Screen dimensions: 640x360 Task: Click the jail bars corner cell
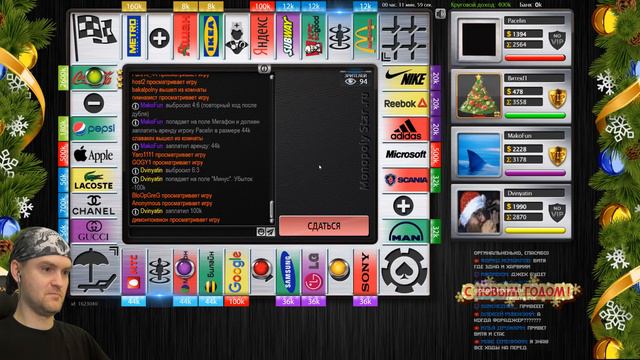coord(404,38)
